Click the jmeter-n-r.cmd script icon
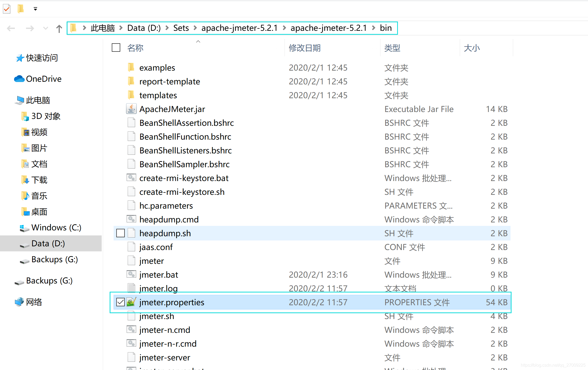Viewport: 588px width, 370px height. 131,343
